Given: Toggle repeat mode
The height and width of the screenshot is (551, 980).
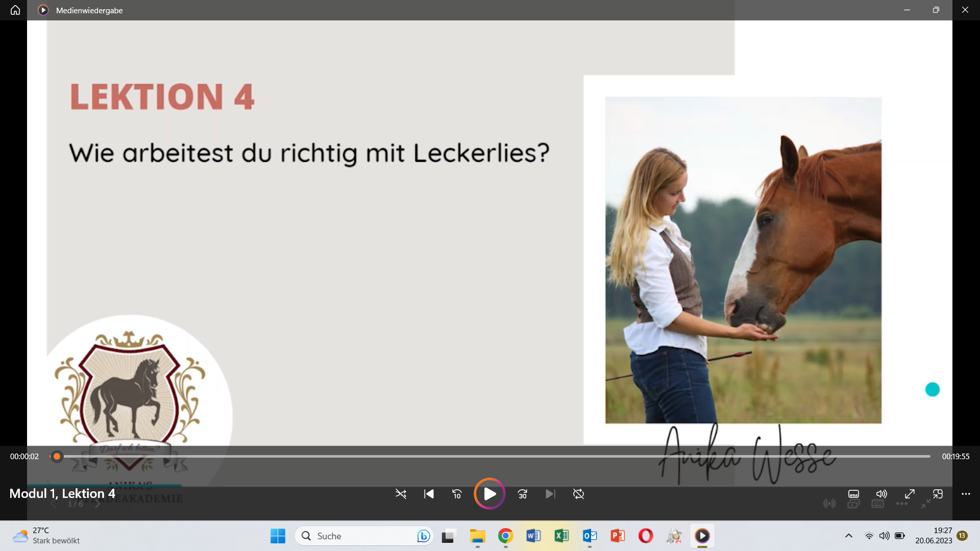Looking at the screenshot, I should [x=578, y=494].
